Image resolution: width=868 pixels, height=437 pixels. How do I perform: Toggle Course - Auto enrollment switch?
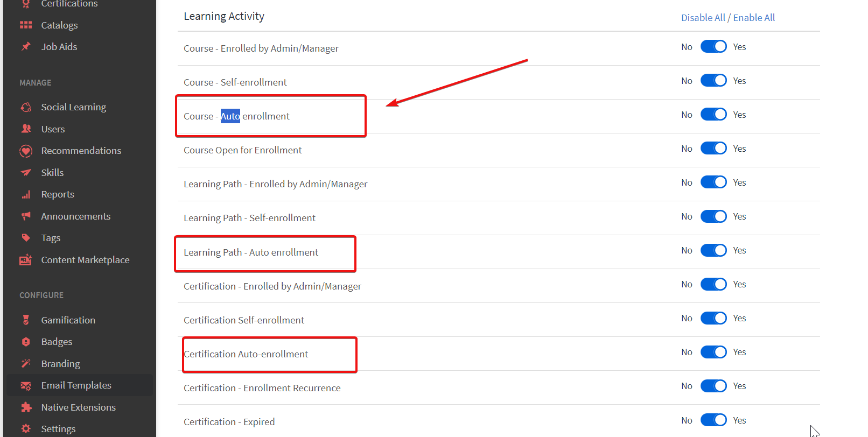click(x=713, y=115)
